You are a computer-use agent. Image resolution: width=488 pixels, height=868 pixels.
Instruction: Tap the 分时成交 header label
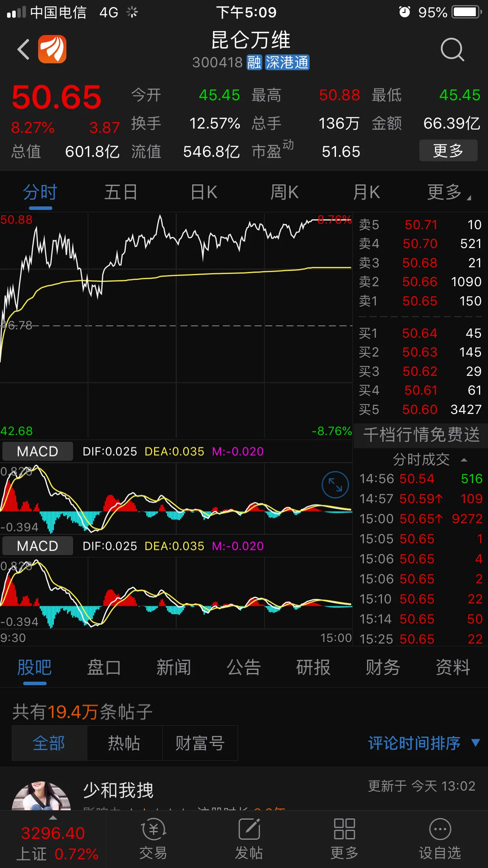click(x=421, y=460)
